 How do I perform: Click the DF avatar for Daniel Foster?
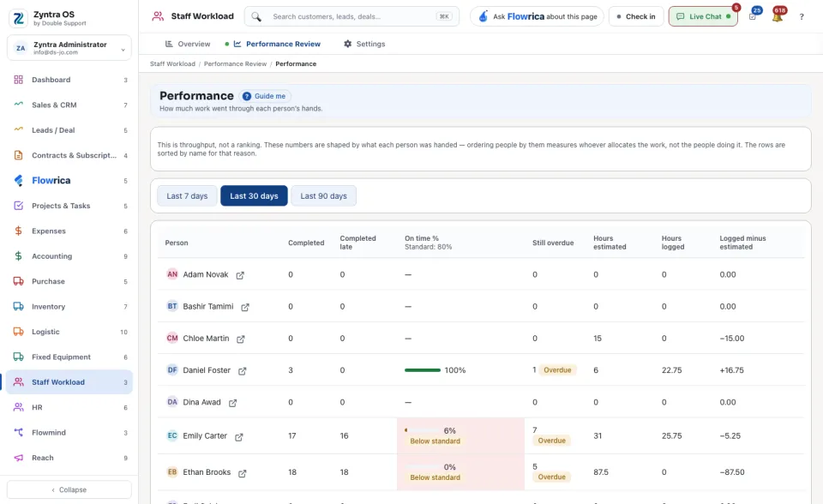[x=172, y=369]
